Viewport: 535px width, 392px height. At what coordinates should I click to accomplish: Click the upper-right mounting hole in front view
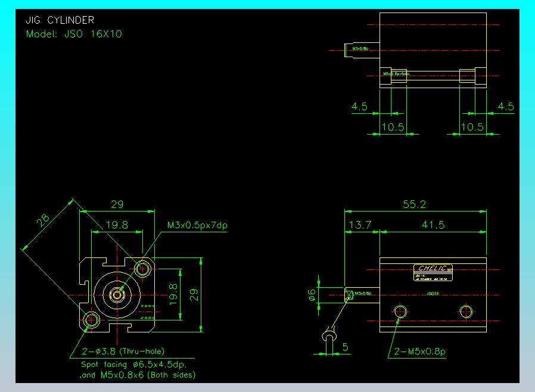coord(142,269)
